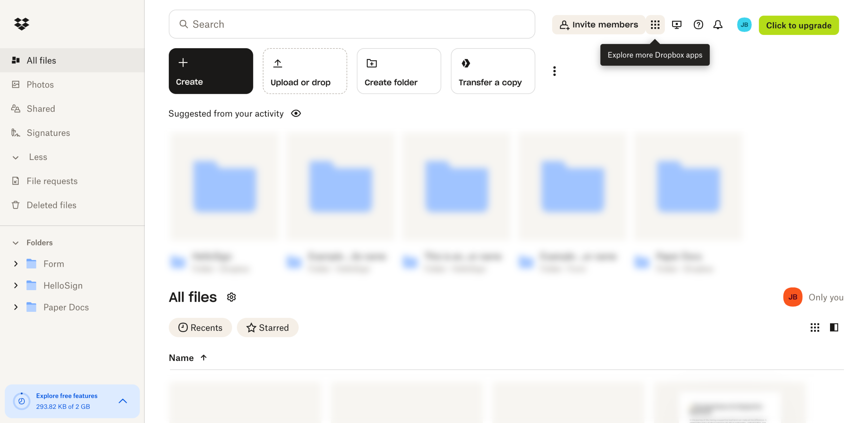Image resolution: width=868 pixels, height=423 pixels.
Task: Click the help question mark icon
Action: pos(698,25)
